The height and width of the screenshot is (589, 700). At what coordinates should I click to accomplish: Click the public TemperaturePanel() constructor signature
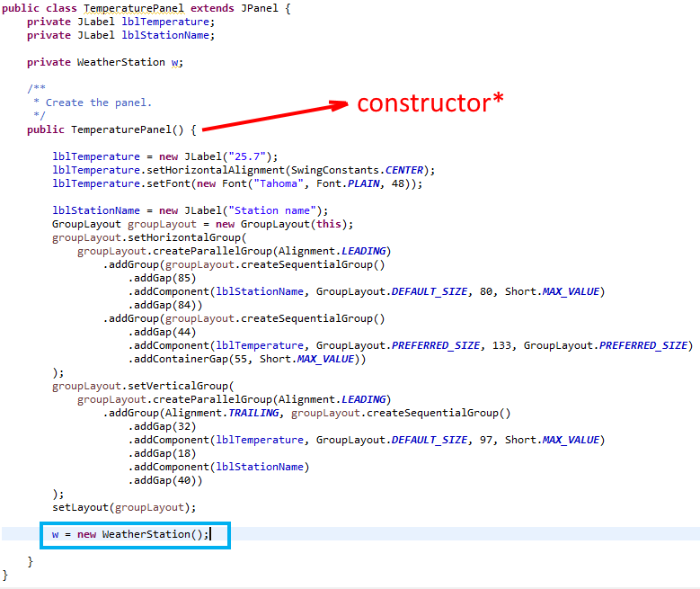click(111, 129)
